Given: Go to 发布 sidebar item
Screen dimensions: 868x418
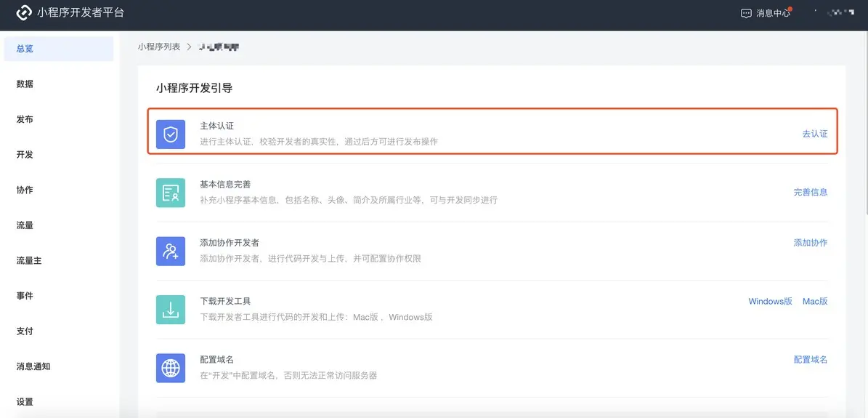Looking at the screenshot, I should [x=25, y=119].
